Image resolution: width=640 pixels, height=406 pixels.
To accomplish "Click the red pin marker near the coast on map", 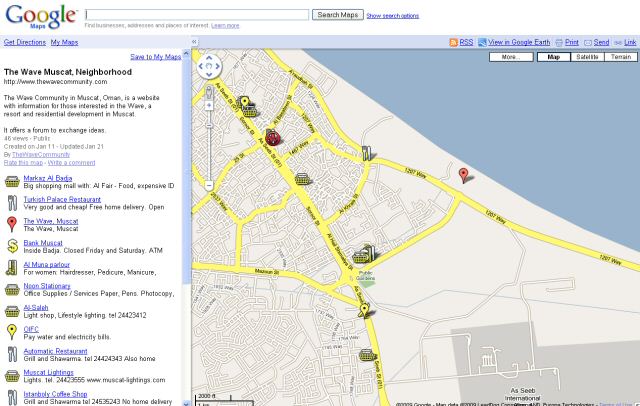I will 463,175.
